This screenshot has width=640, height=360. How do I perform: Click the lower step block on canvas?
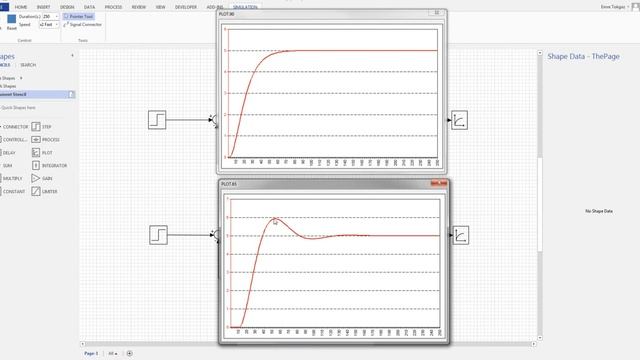tap(158, 235)
